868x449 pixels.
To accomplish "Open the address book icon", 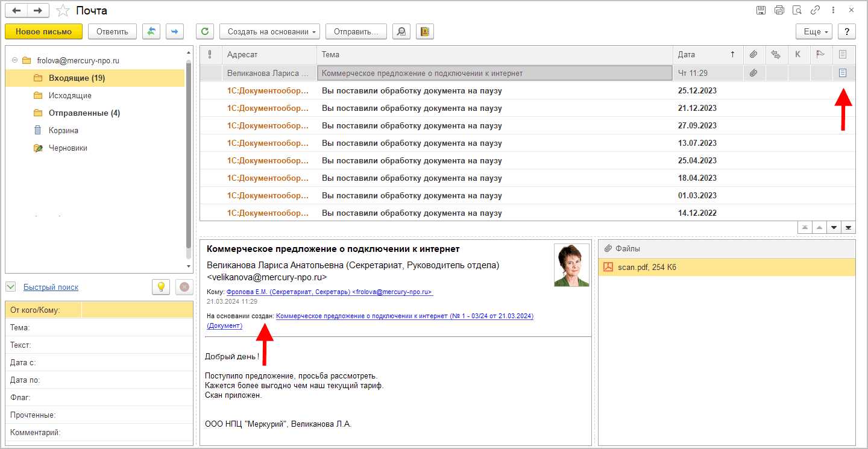I will pyautogui.click(x=425, y=31).
